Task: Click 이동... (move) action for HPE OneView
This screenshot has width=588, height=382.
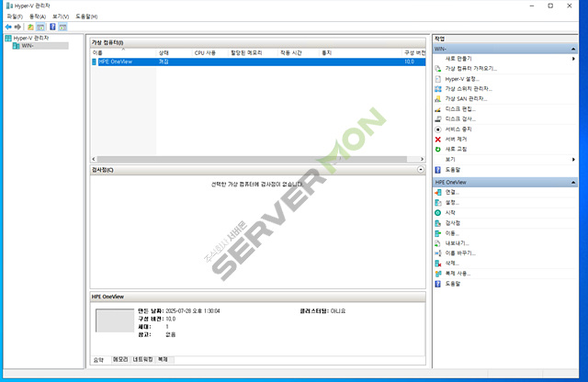Action: pos(452,233)
